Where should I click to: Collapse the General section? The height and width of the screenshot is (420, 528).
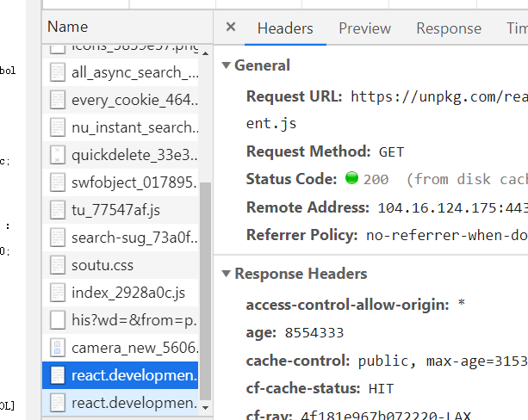[227, 65]
